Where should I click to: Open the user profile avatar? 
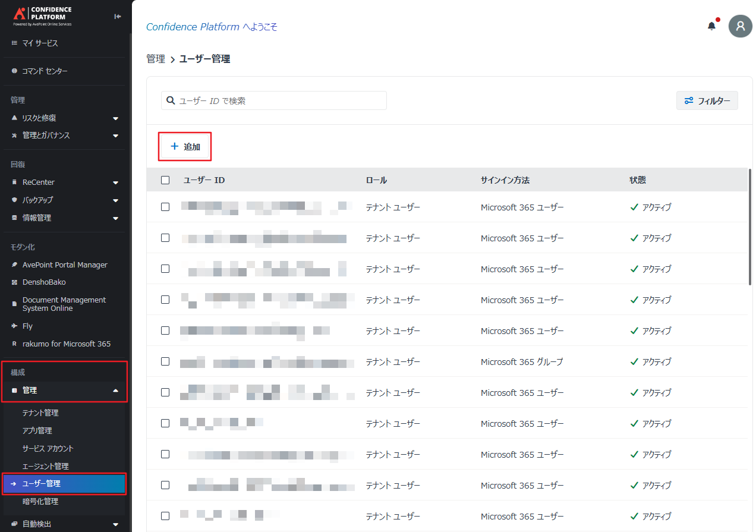(740, 26)
